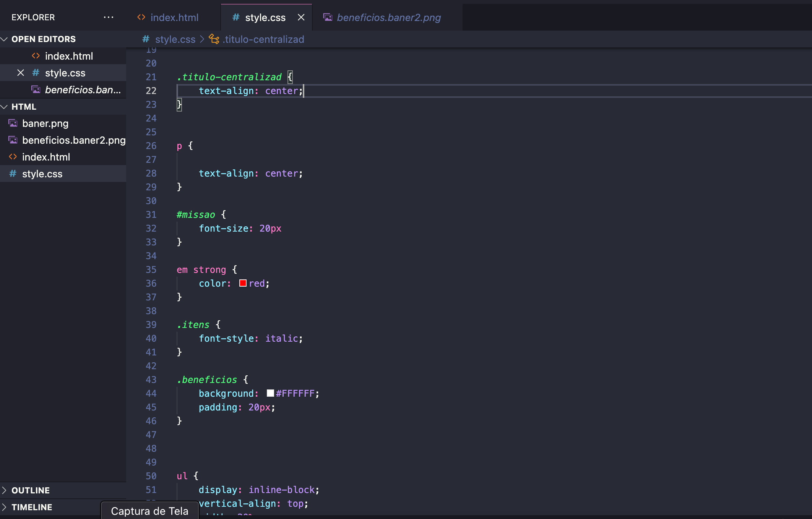Click 'vertical-align' property text
812x519 pixels.
(237, 503)
